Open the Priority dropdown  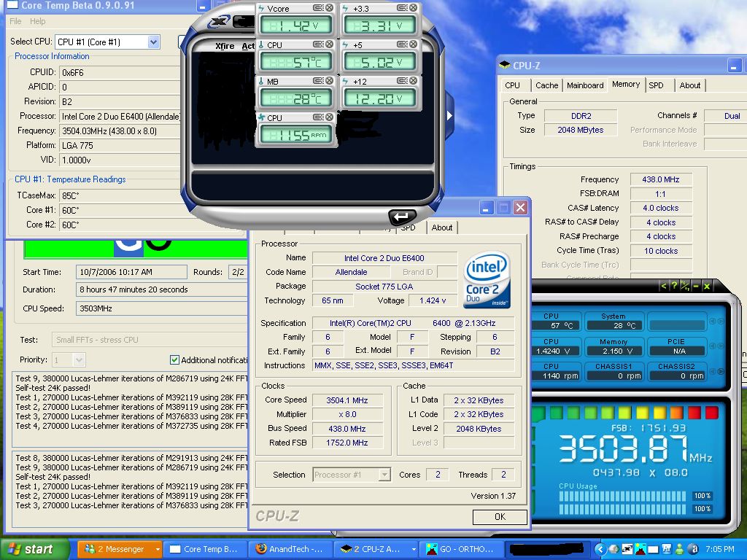79,360
